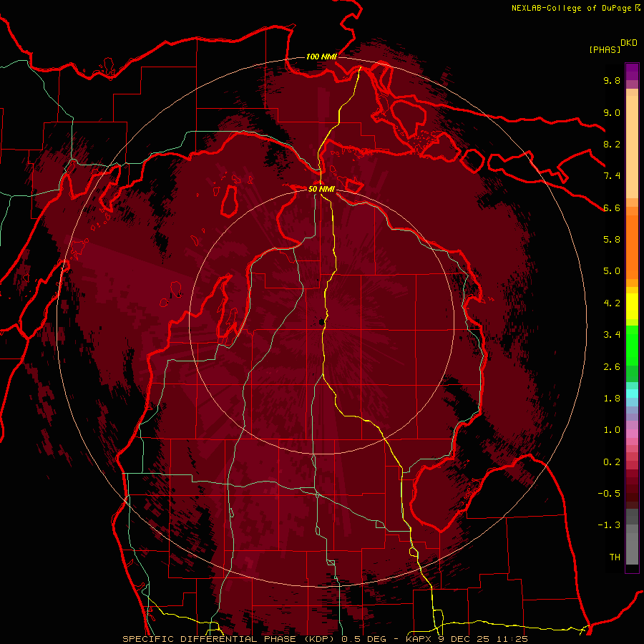Click the orange segment of the color bar
The image size is (644, 644).
pyautogui.click(x=632, y=246)
